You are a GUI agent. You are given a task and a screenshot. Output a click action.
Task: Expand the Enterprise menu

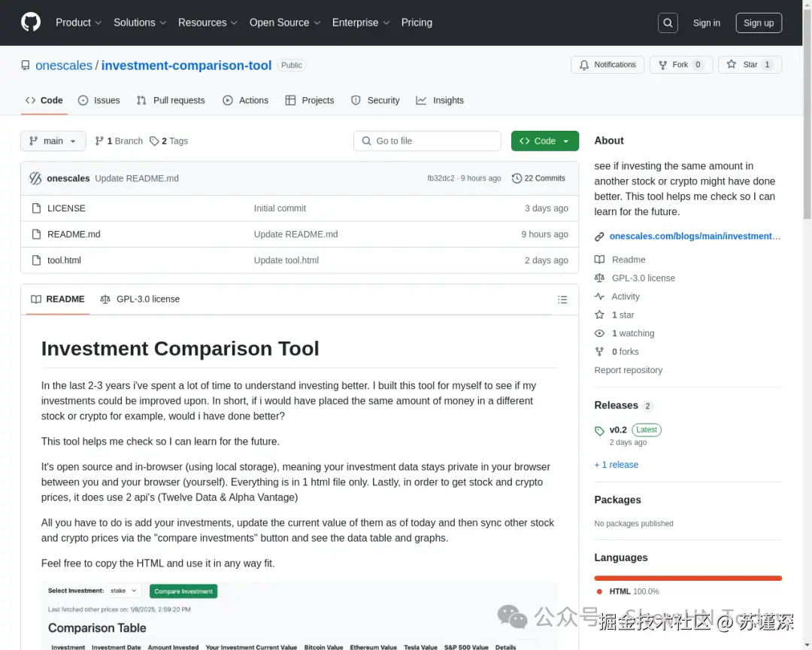click(360, 23)
